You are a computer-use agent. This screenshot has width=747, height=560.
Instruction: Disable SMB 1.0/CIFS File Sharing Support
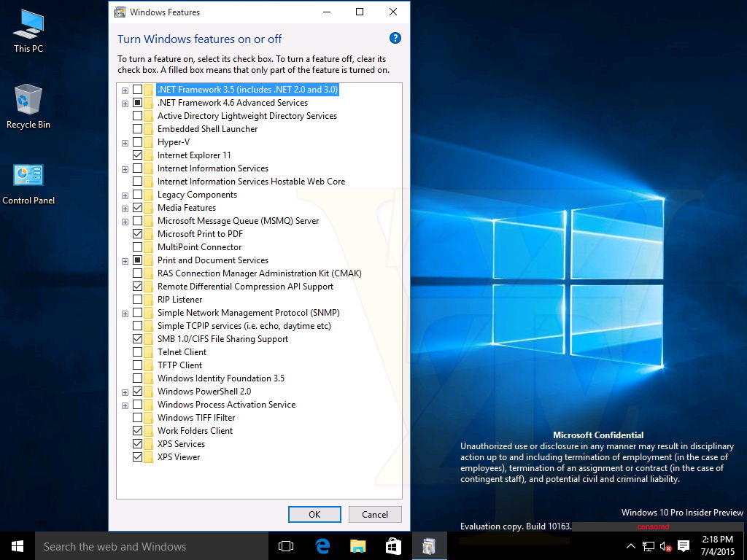click(137, 338)
